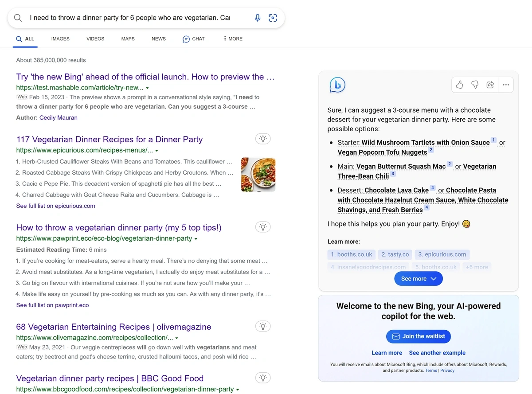
Task: Open the CHAT tab
Action: 194,39
